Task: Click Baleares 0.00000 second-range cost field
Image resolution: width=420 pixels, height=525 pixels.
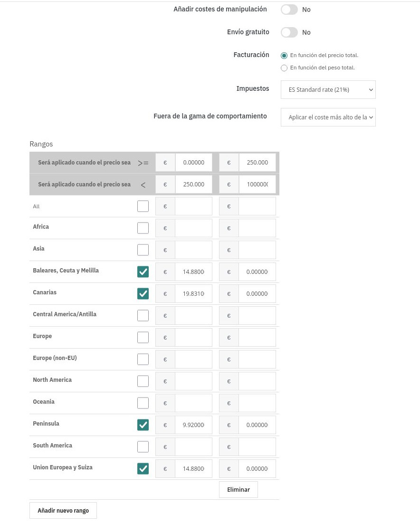Action: click(x=258, y=272)
